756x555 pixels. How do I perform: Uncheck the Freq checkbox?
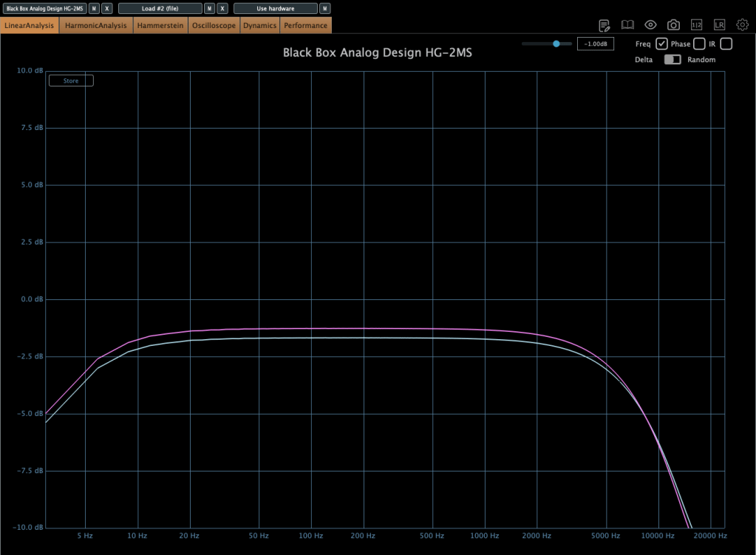(661, 44)
